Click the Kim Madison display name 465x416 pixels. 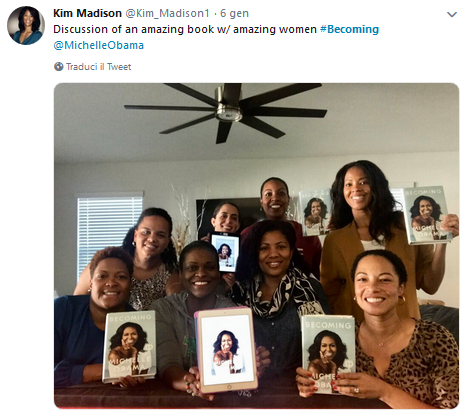(87, 13)
